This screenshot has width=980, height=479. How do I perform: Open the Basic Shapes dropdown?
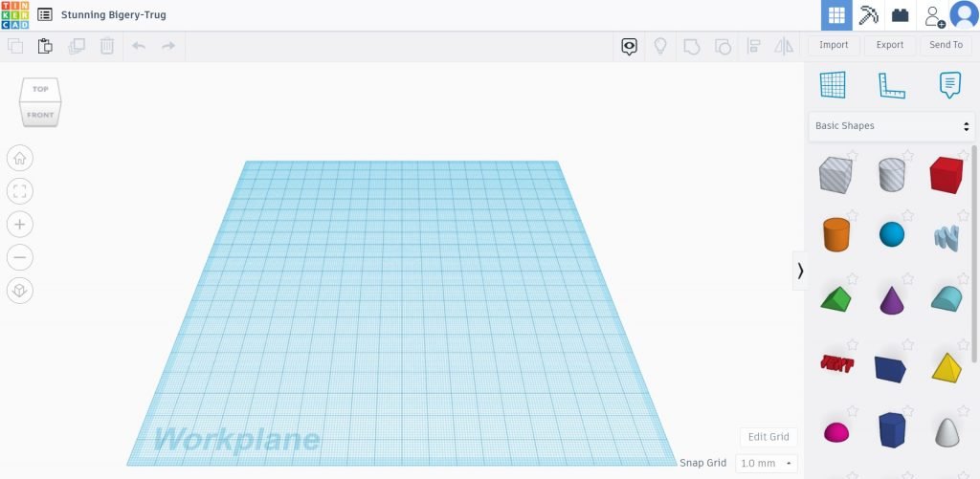click(x=891, y=126)
